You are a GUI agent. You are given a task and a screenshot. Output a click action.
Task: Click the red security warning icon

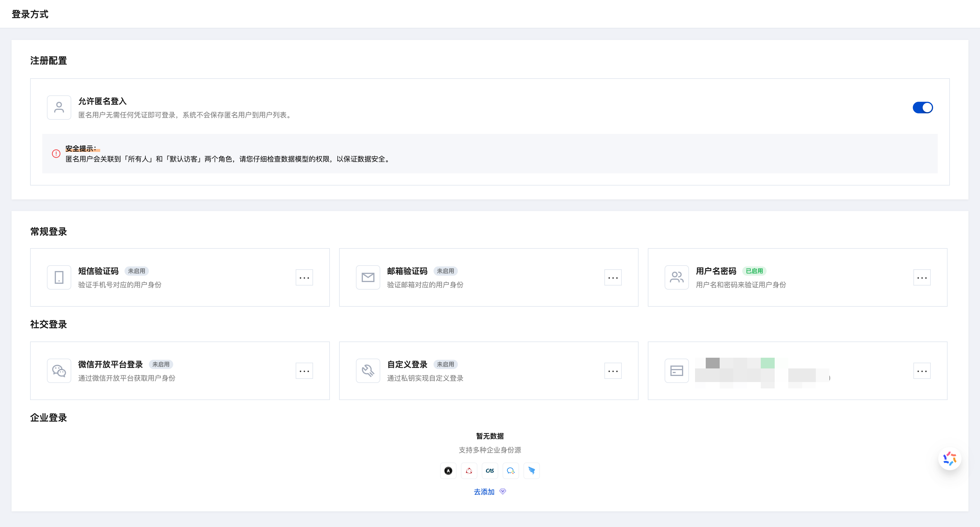coord(56,154)
